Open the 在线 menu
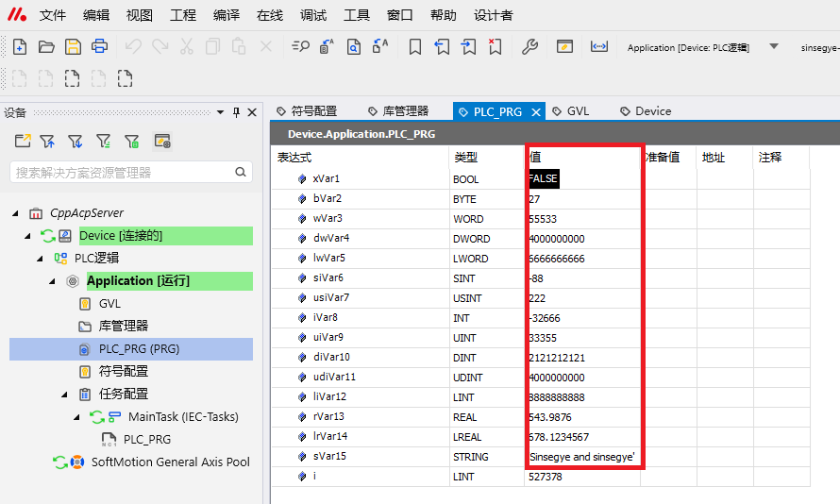Image resolution: width=840 pixels, height=504 pixels. (x=270, y=15)
